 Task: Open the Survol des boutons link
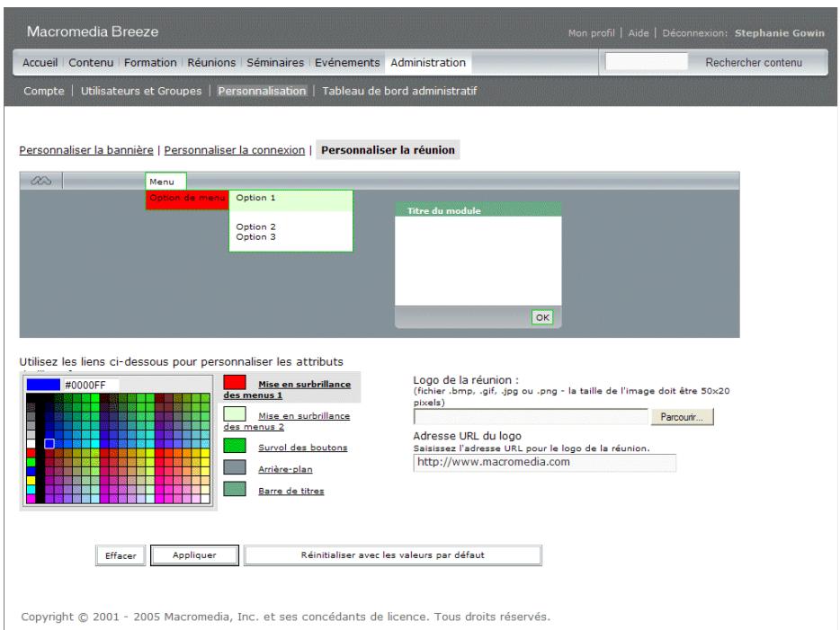(x=303, y=448)
